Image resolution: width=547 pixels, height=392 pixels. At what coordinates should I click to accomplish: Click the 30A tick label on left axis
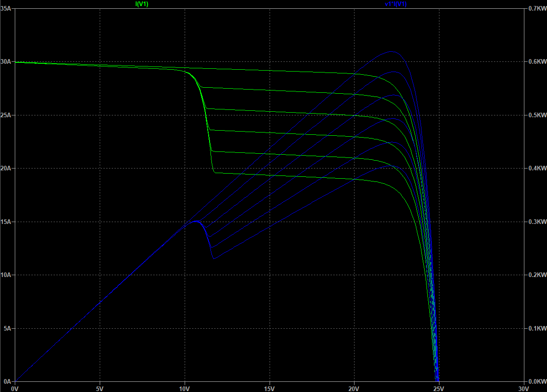pyautogui.click(x=6, y=62)
